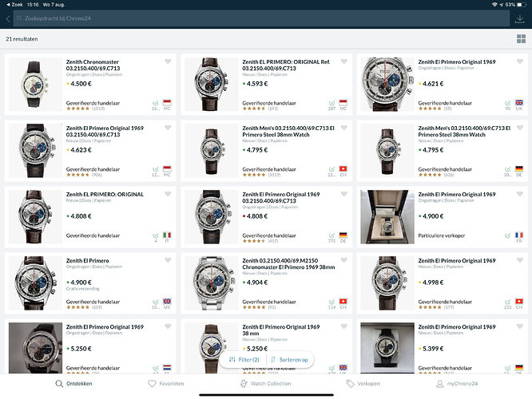
Task: Favorite the 5.399 € El Primero listing
Action: point(520,326)
